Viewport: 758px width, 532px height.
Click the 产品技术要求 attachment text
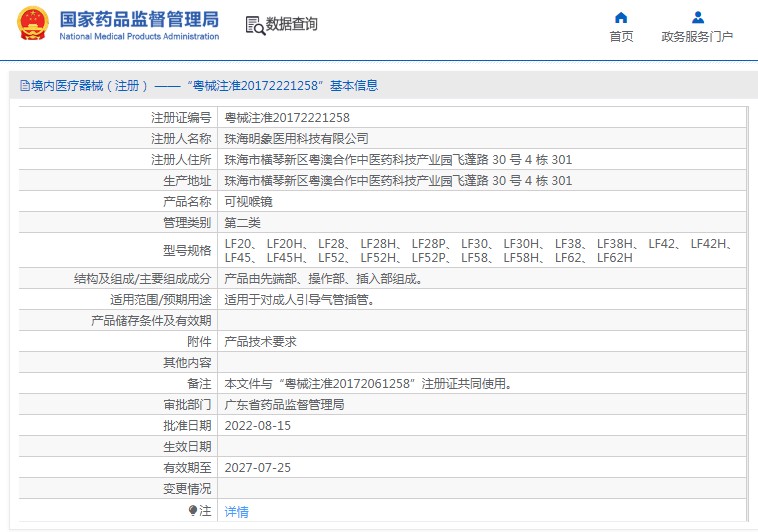pyautogui.click(x=260, y=341)
